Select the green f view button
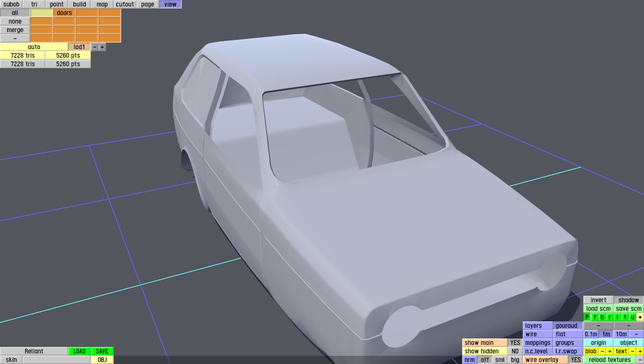The width and height of the screenshot is (644, 364). (x=595, y=317)
